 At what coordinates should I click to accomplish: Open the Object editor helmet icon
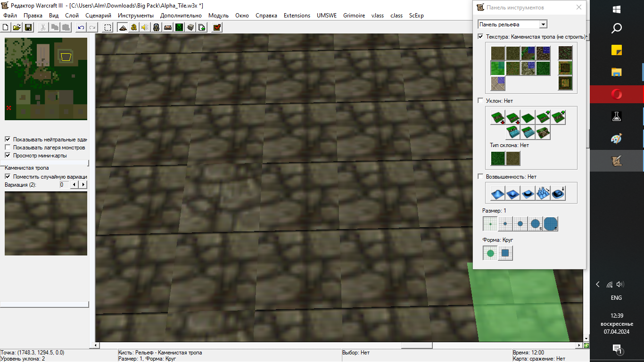click(157, 27)
